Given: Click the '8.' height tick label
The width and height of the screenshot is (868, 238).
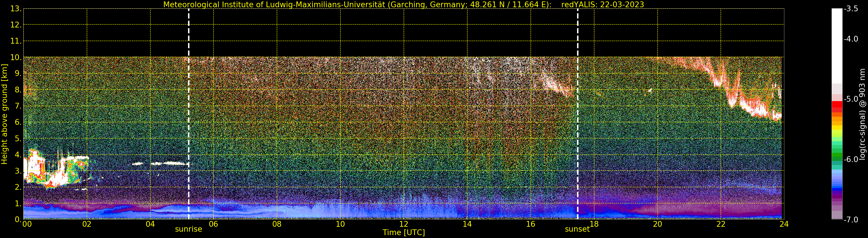Looking at the screenshot, I should [x=18, y=90].
